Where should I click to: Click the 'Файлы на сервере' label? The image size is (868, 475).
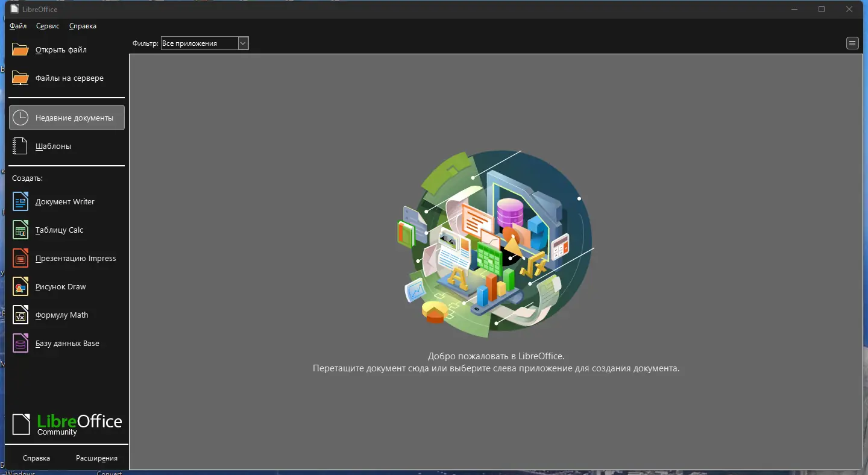click(69, 78)
